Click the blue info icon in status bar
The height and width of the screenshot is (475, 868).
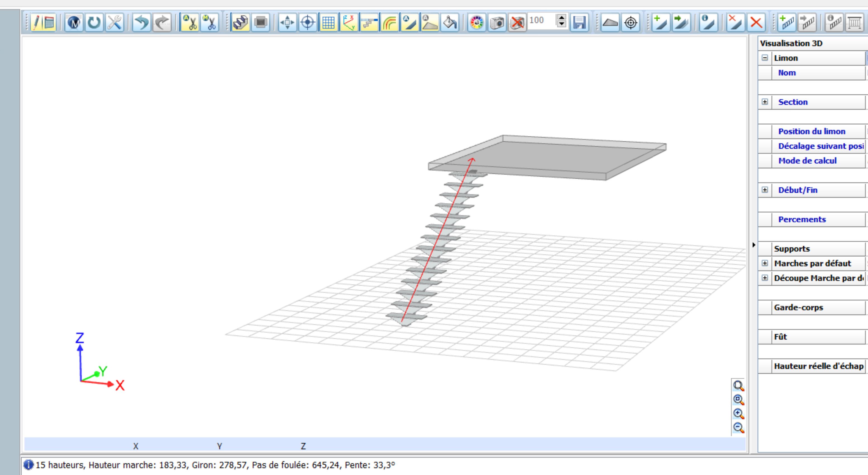click(x=29, y=465)
